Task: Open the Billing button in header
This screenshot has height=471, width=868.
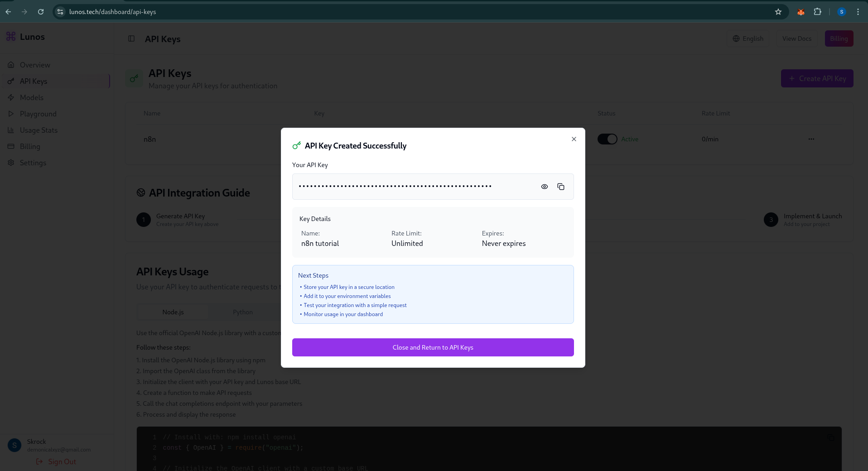Action: point(839,38)
